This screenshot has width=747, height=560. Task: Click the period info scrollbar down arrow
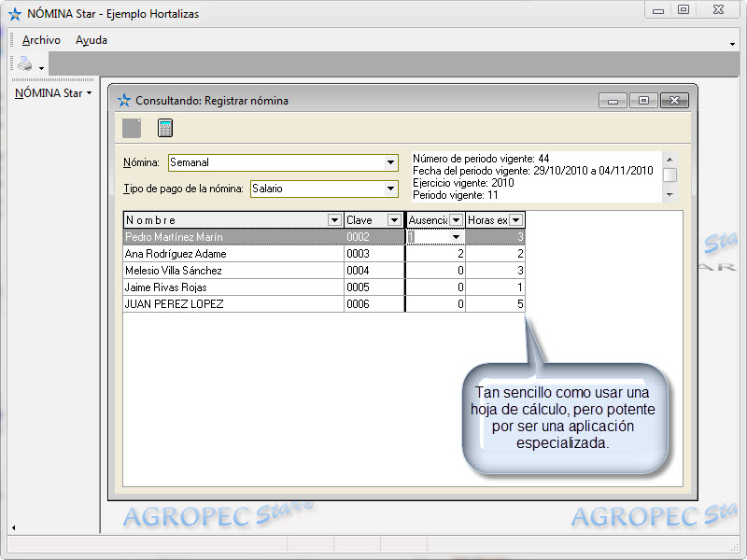[x=669, y=194]
